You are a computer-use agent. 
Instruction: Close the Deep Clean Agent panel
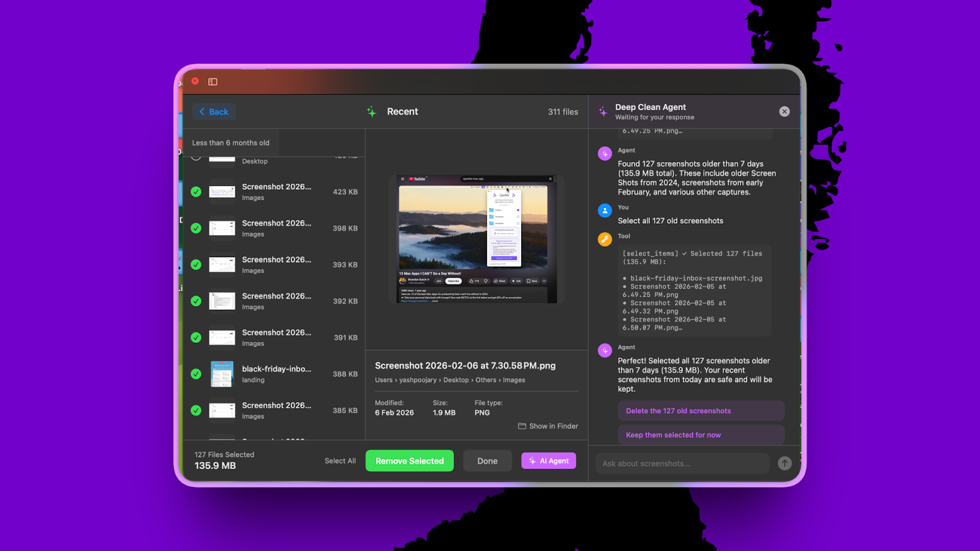click(x=784, y=111)
